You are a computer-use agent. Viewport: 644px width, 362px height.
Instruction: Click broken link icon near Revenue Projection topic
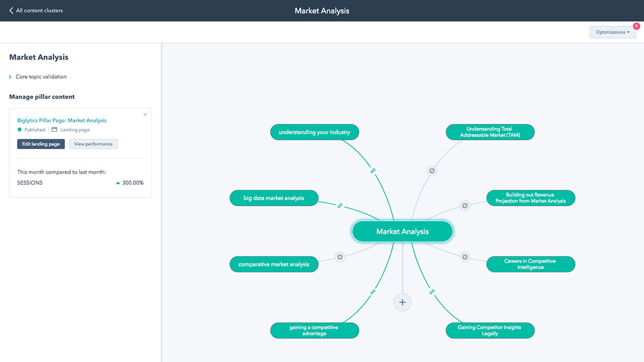pyautogui.click(x=465, y=206)
